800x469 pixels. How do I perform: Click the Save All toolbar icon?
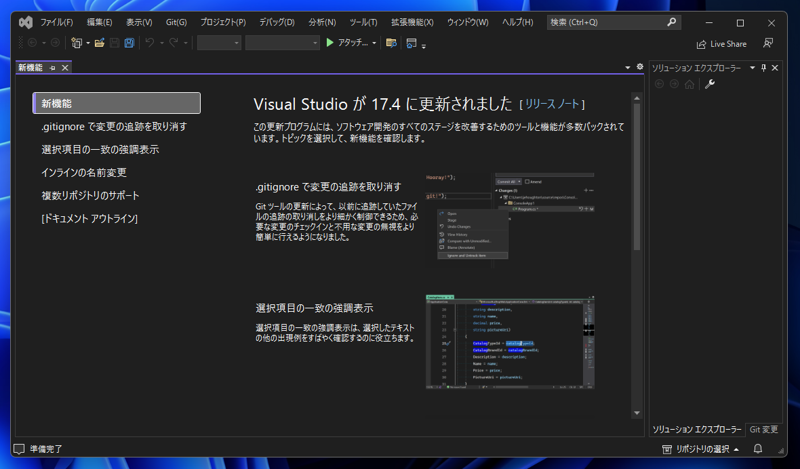coord(129,43)
